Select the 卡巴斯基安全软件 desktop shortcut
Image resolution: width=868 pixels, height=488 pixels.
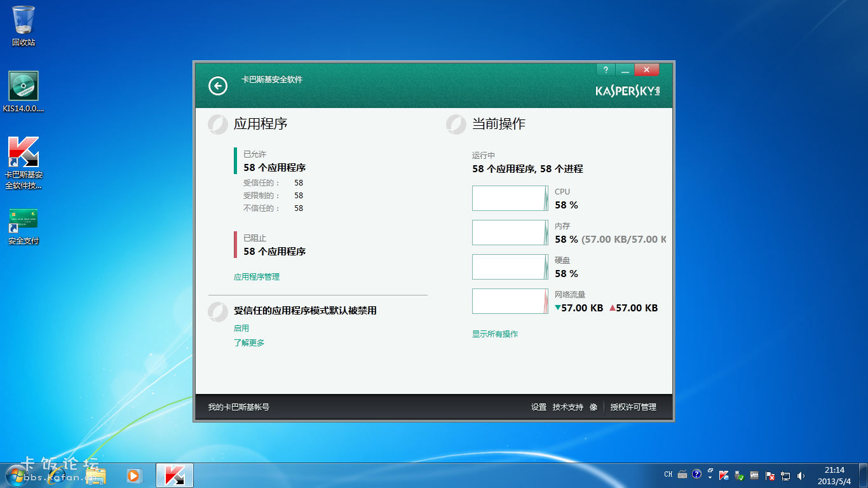click(x=24, y=163)
